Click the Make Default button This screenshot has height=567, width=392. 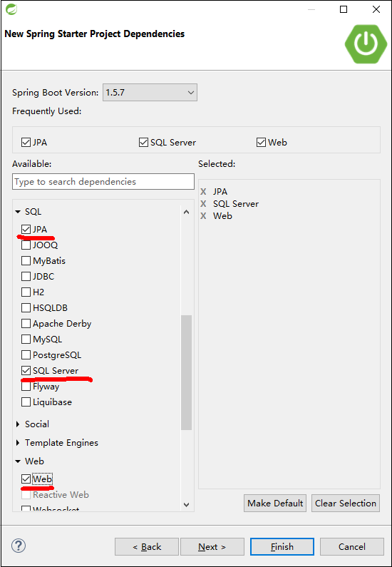point(275,504)
